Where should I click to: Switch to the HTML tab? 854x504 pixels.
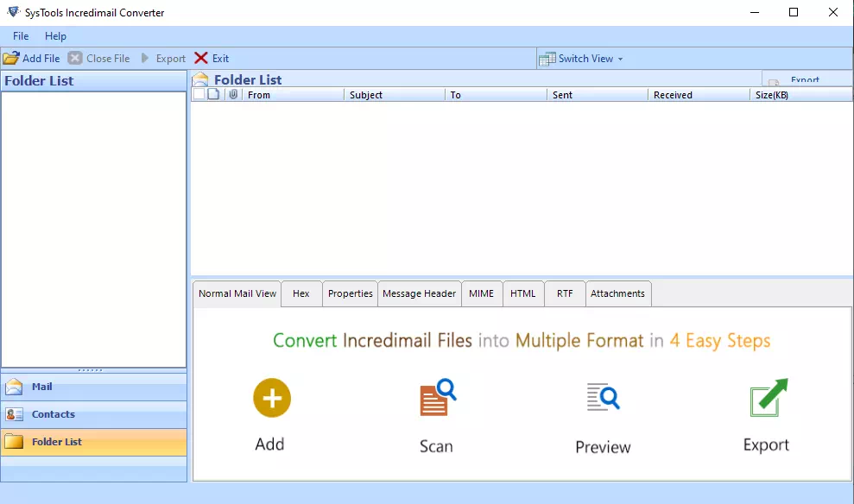(x=523, y=293)
